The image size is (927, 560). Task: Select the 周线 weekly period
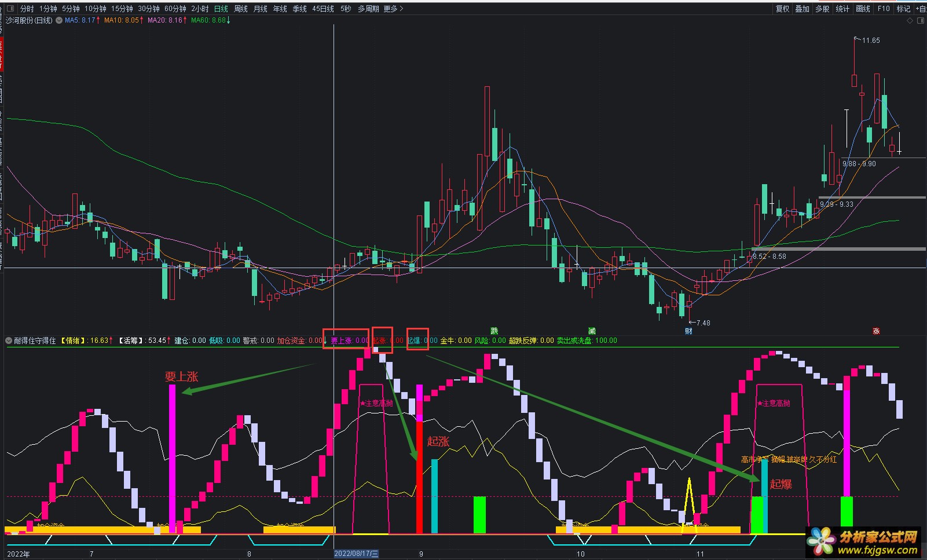[241, 9]
